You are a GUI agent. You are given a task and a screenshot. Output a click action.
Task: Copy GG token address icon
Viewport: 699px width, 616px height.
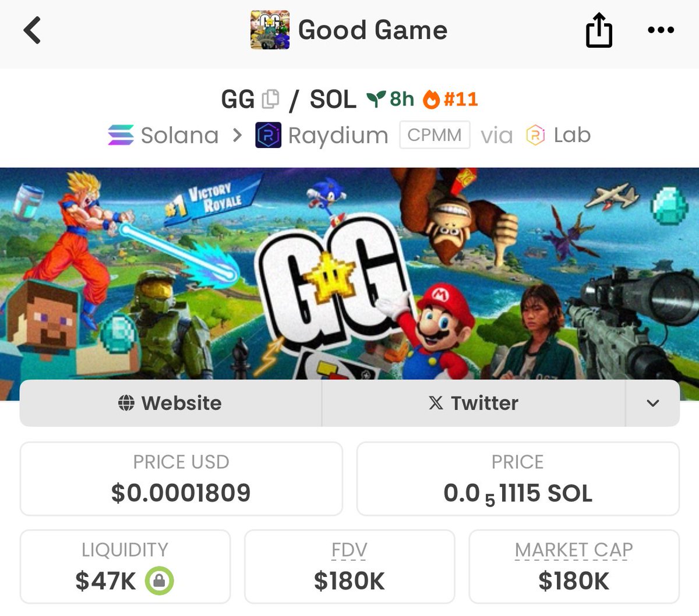coord(270,99)
